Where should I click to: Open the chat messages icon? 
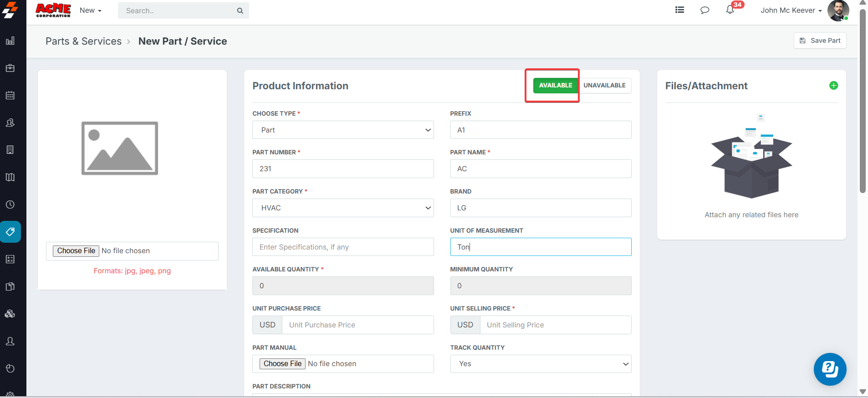705,10
